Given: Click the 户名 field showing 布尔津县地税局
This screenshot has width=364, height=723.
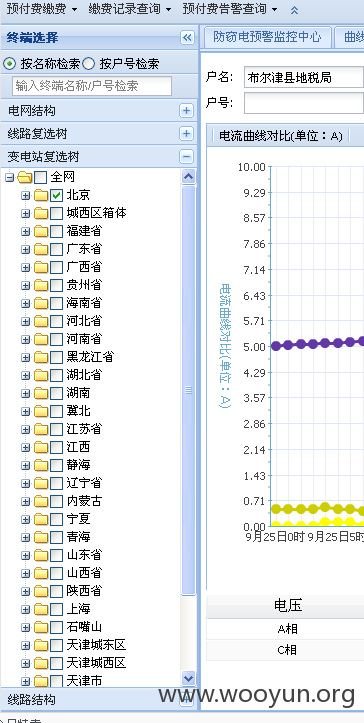Looking at the screenshot, I should pyautogui.click(x=304, y=77).
